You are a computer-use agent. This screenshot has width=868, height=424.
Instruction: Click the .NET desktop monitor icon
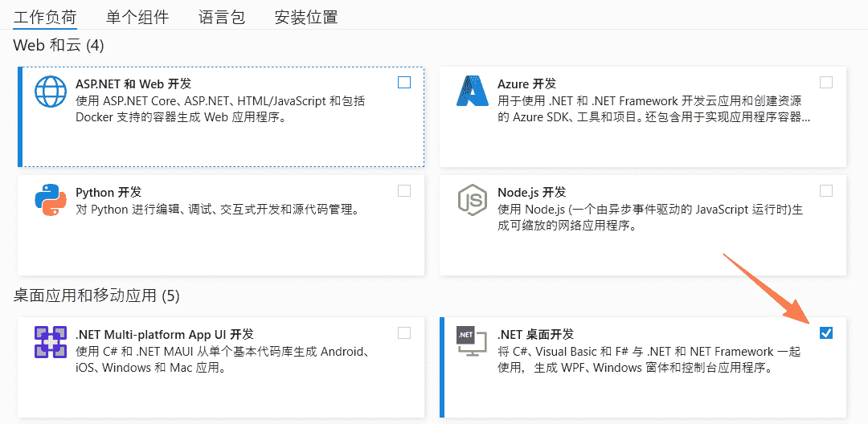tap(469, 341)
